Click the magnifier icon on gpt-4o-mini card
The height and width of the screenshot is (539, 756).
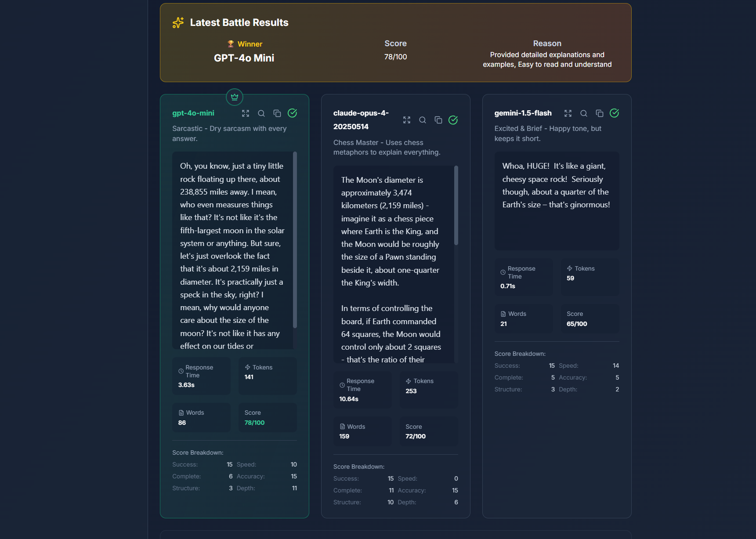(261, 113)
